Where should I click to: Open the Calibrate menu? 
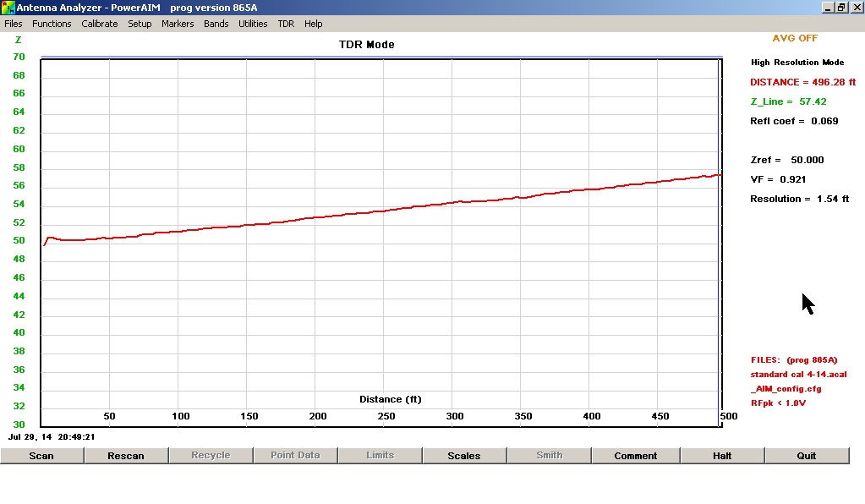100,24
